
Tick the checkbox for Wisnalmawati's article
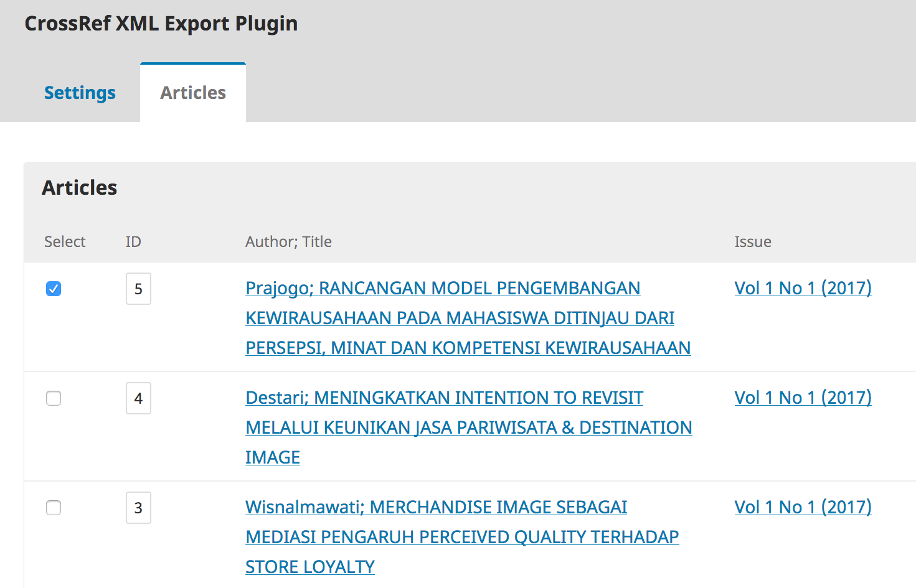click(x=54, y=508)
